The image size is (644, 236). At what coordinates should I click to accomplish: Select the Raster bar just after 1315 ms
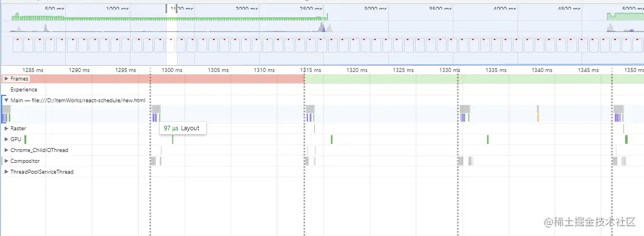(x=314, y=128)
